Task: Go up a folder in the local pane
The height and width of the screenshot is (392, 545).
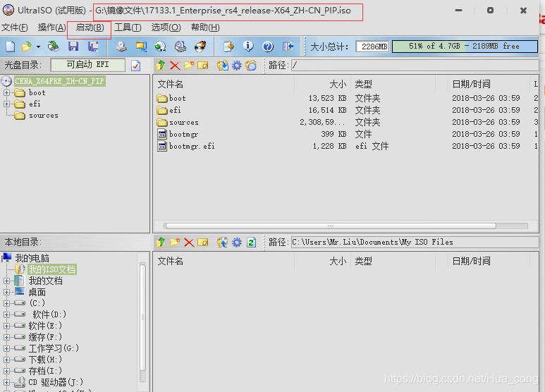Action: pos(161,242)
